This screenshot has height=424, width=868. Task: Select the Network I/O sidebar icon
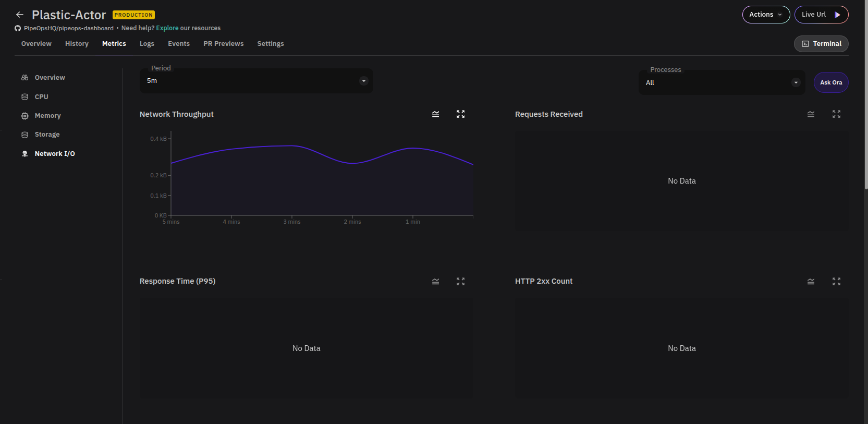(25, 154)
